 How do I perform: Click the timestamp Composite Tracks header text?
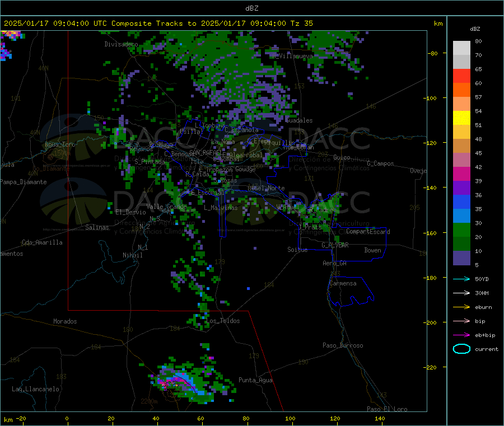tap(158, 24)
